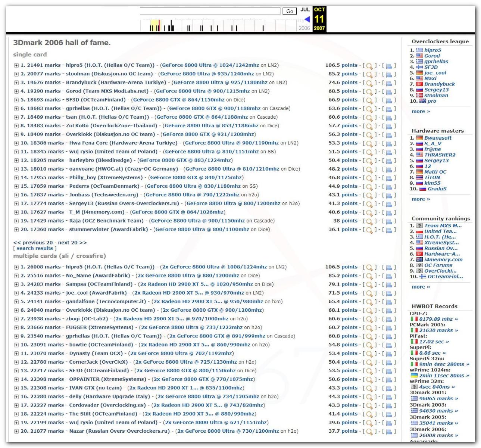481x448 pixels.
Task: Click the Wayback Machine URL input field
Action: pos(210,11)
